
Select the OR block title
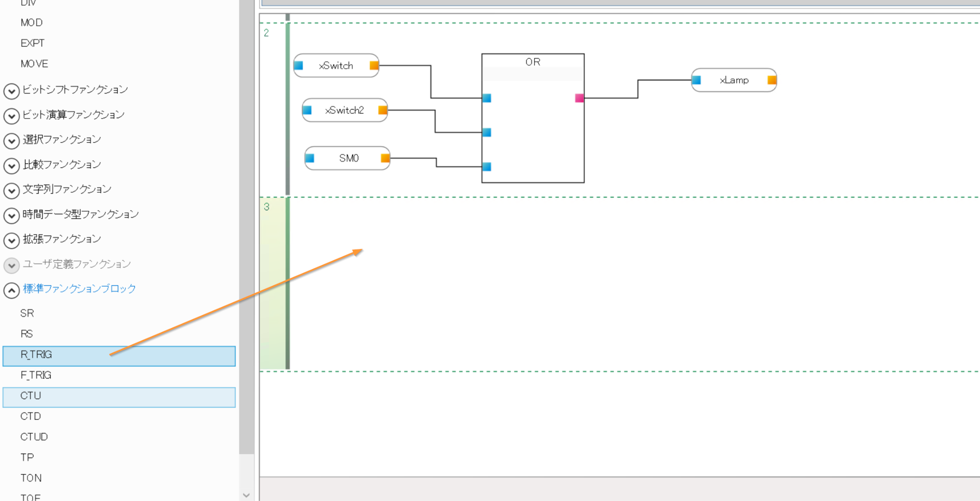(533, 62)
